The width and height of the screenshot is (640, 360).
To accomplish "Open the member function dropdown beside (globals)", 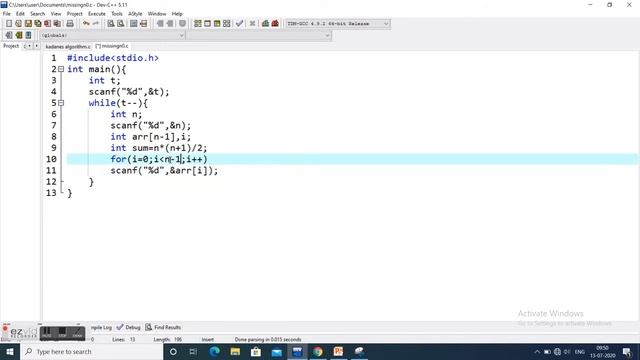I will point(259,36).
